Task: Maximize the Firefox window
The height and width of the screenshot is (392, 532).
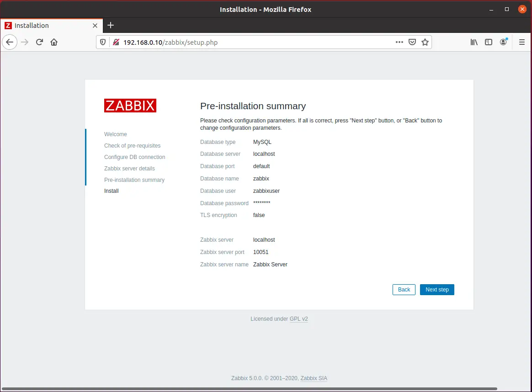Action: point(506,9)
